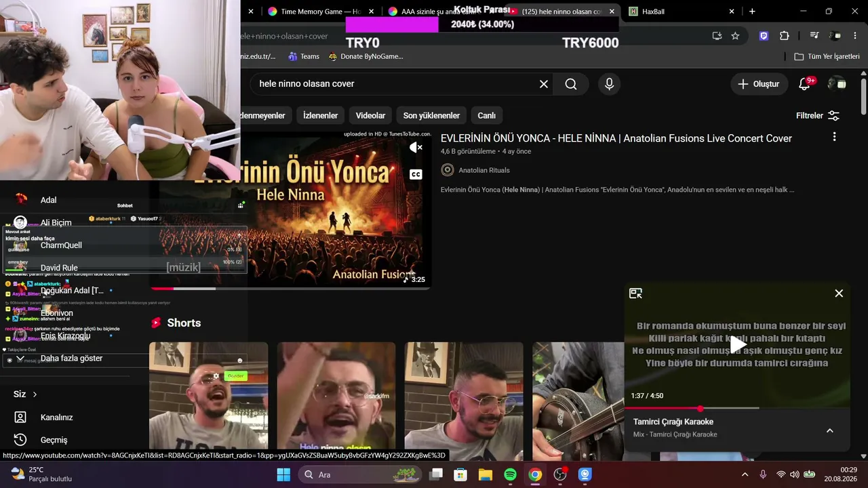Open Chrome media controls button
The height and width of the screenshot is (488, 868).
814,36
